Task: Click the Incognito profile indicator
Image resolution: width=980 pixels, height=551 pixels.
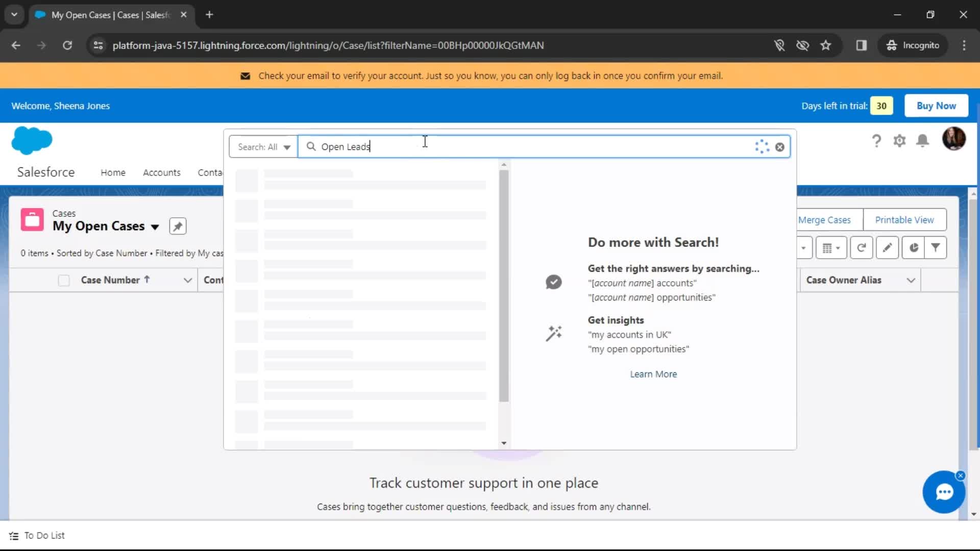Action: coord(913,45)
